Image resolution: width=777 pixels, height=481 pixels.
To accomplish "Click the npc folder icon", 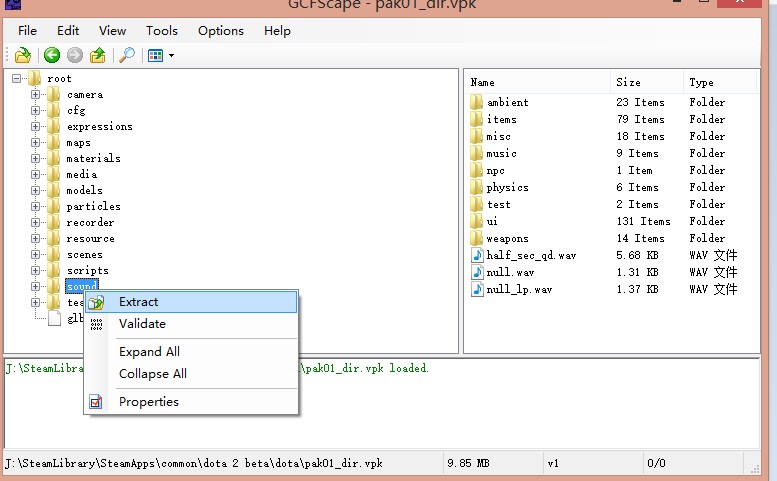I will (476, 170).
